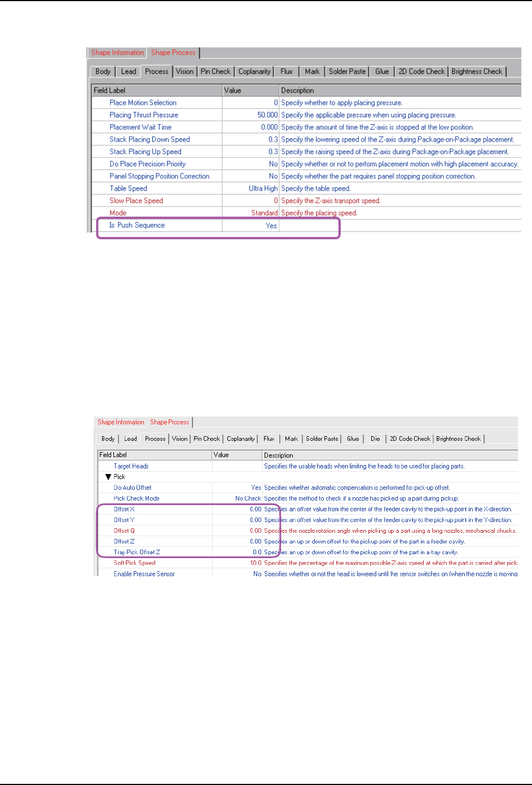The width and height of the screenshot is (532, 785).
Task: Select Glue tab next to the Die tab
Action: click(353, 438)
